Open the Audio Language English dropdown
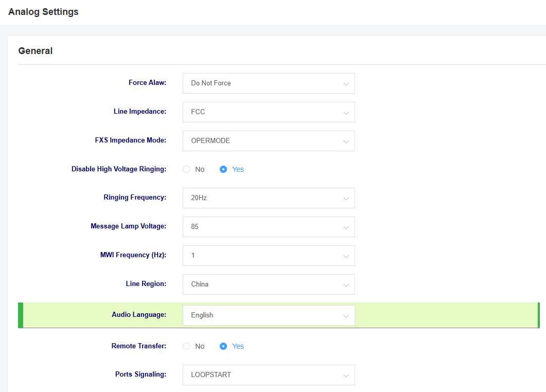This screenshot has height=392, width=546. click(x=269, y=315)
